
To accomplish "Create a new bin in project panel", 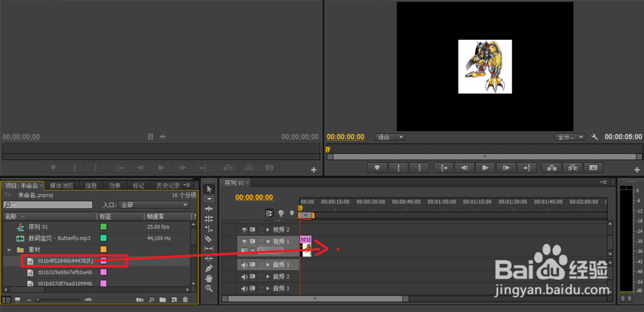I will click(163, 300).
